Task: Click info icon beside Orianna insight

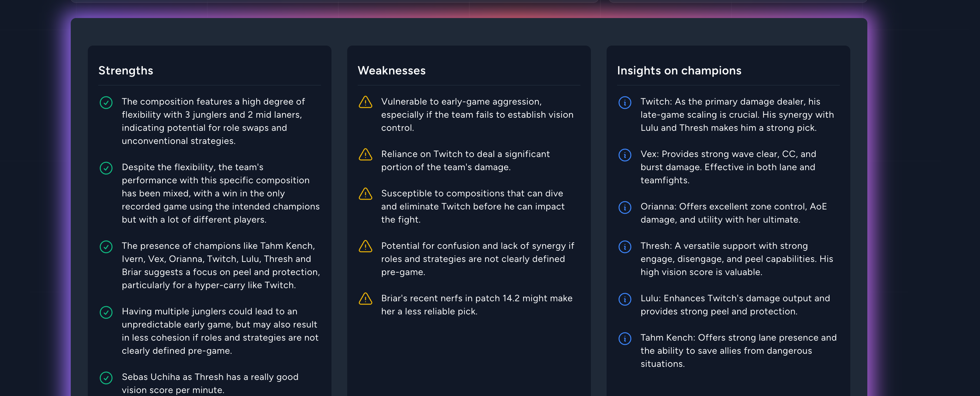Action: tap(625, 208)
